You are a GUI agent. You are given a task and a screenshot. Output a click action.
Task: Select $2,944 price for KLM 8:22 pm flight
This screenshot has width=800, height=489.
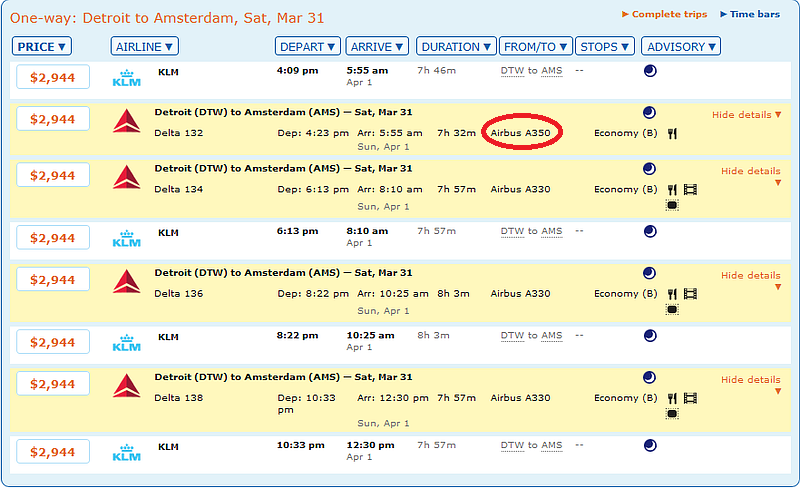[x=53, y=342]
